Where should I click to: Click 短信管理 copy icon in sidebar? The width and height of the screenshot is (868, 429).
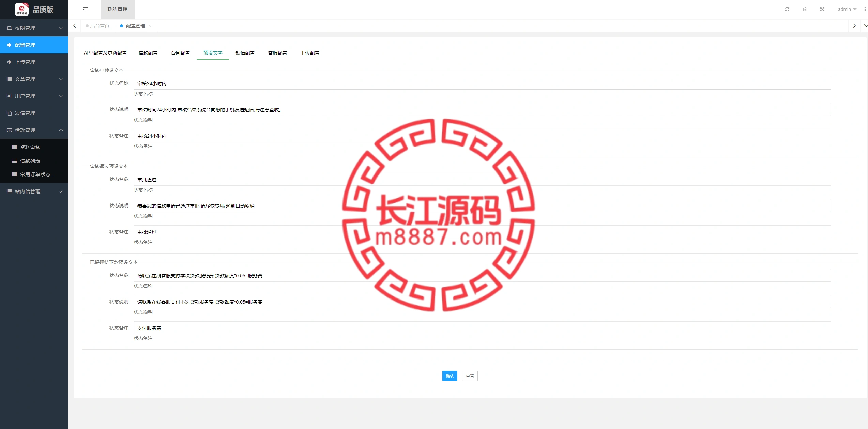pos(9,113)
